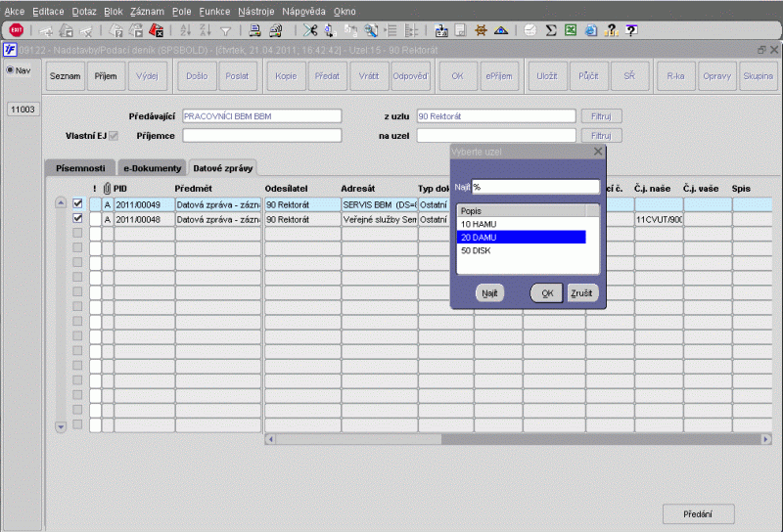Click the table scroll up arrow

[x=61, y=202]
